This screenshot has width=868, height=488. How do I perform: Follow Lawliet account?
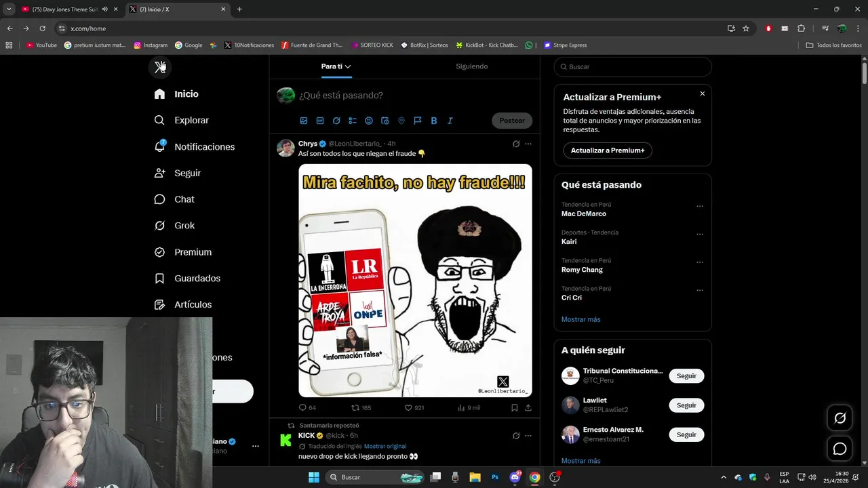(686, 405)
